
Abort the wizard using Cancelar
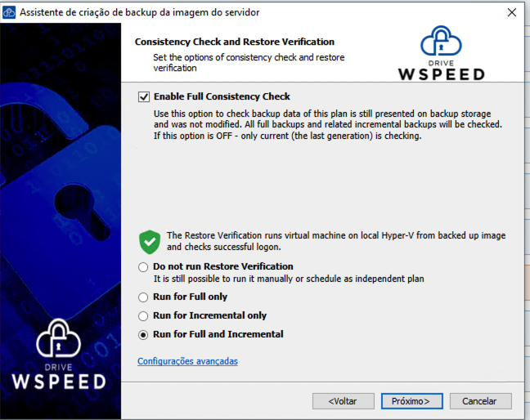pos(480,401)
